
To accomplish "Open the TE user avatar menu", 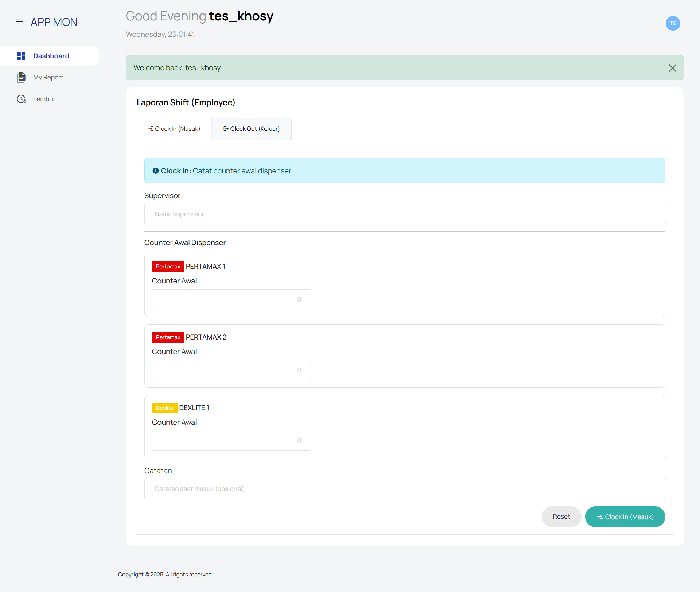I will tap(673, 23).
